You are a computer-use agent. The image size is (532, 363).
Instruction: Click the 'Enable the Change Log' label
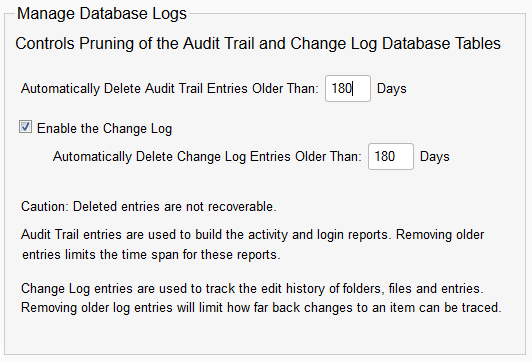point(104,129)
